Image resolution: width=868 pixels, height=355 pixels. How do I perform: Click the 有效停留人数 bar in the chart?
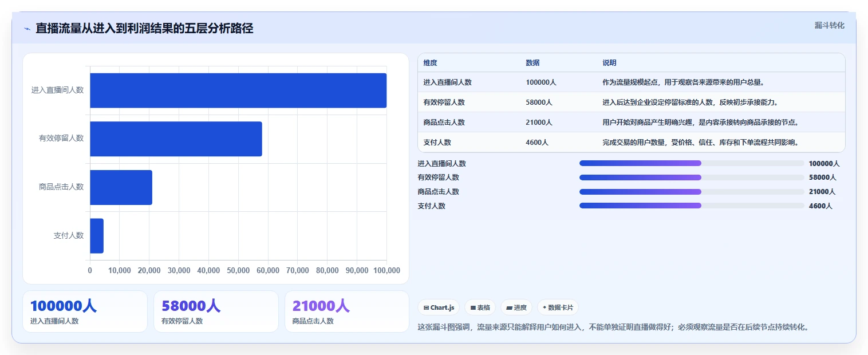point(176,139)
